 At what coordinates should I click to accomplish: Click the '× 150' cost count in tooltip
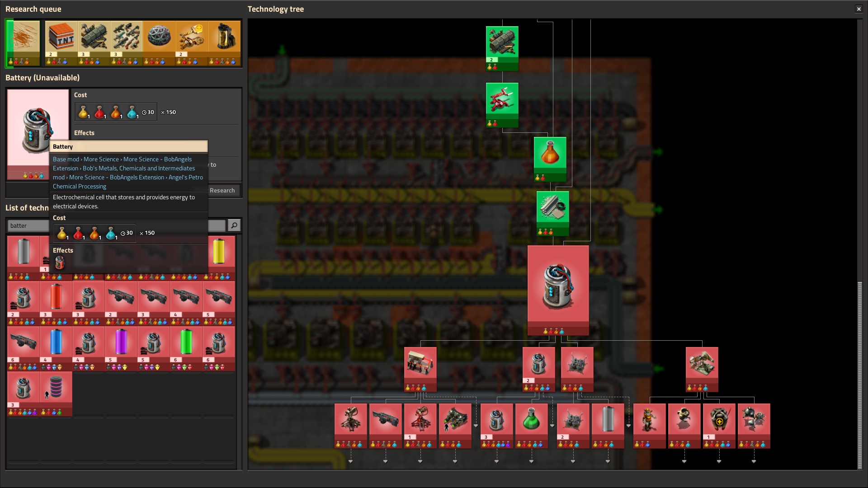147,233
